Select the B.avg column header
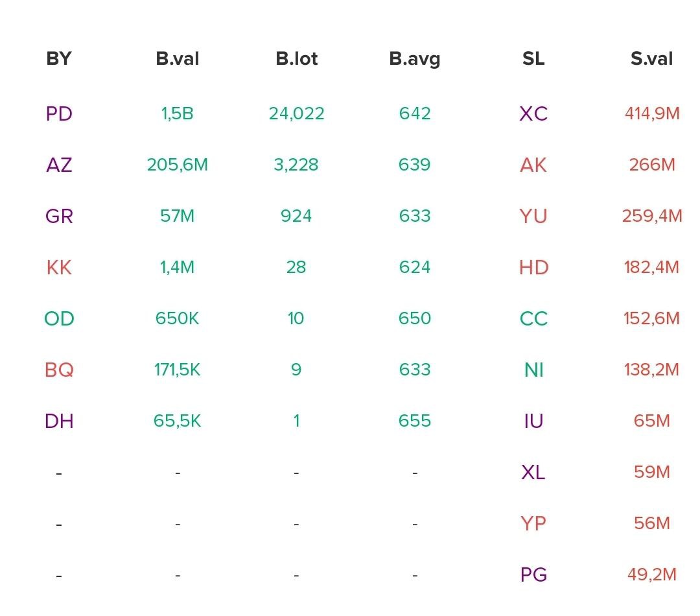 [x=415, y=59]
